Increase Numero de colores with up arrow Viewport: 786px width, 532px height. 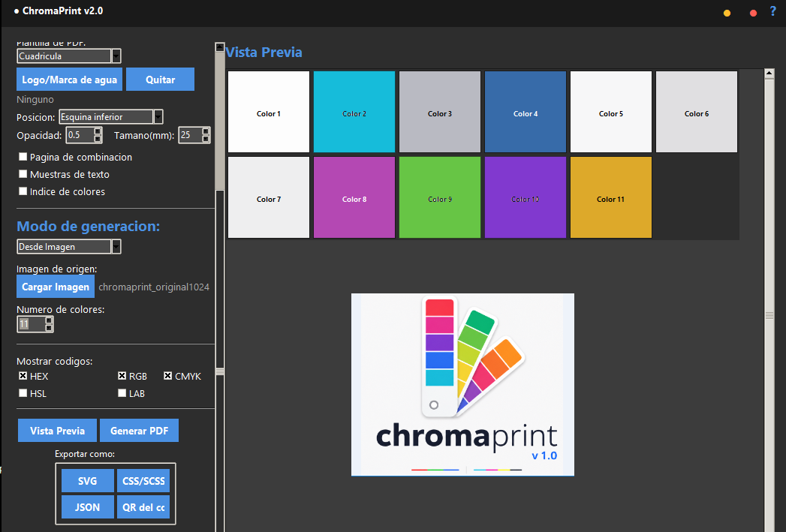49,320
